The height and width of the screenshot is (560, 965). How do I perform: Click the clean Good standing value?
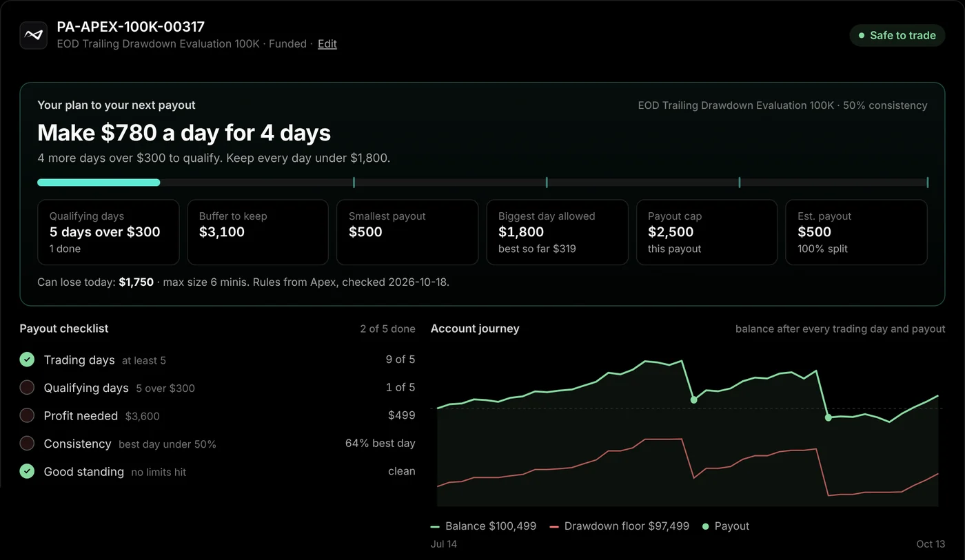[402, 472]
